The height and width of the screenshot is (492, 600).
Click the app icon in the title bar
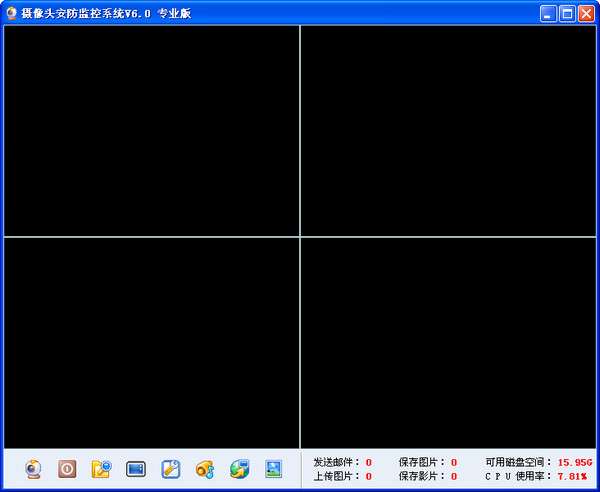coord(12,14)
